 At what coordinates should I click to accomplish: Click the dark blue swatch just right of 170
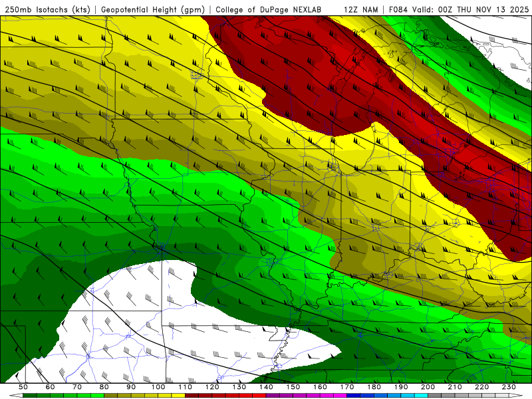click(354, 396)
